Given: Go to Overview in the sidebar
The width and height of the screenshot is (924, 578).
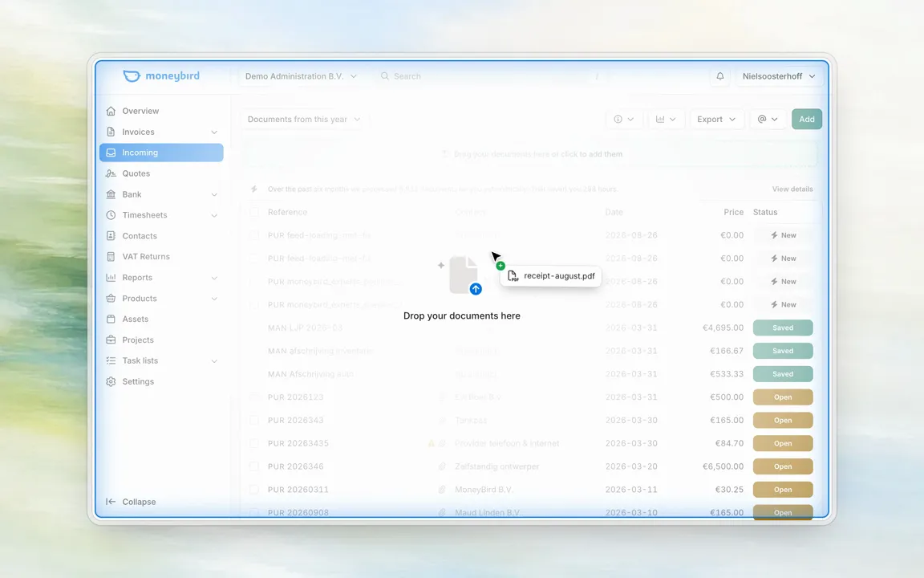Looking at the screenshot, I should tap(161, 111).
